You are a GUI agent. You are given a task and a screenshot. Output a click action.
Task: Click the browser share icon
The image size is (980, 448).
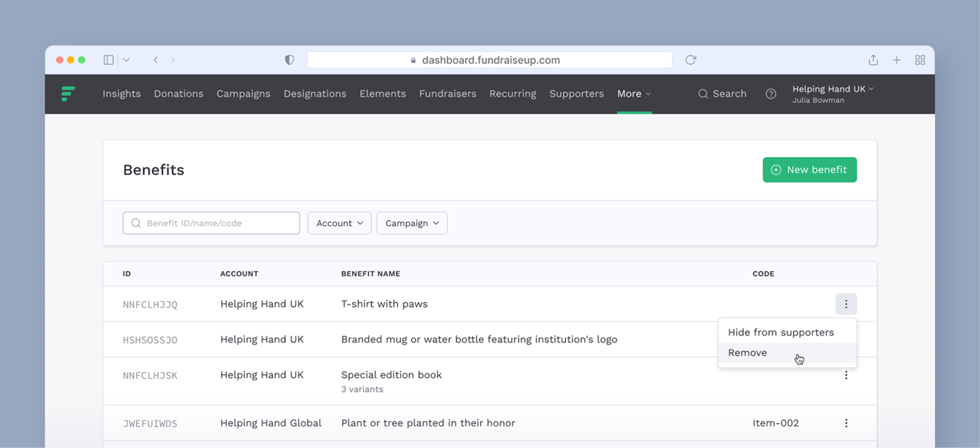click(x=873, y=60)
